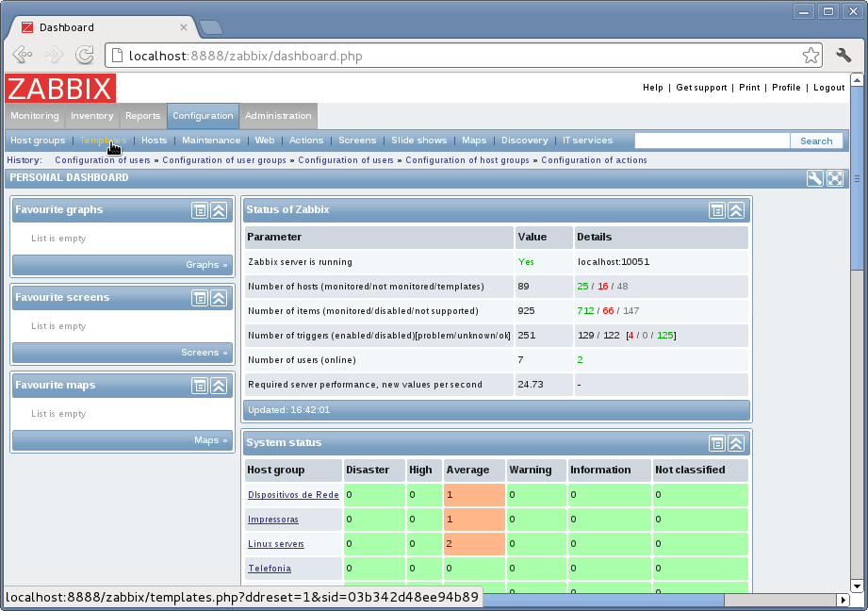Open Linux servers host group
Screen dimensions: 868x611
point(276,544)
